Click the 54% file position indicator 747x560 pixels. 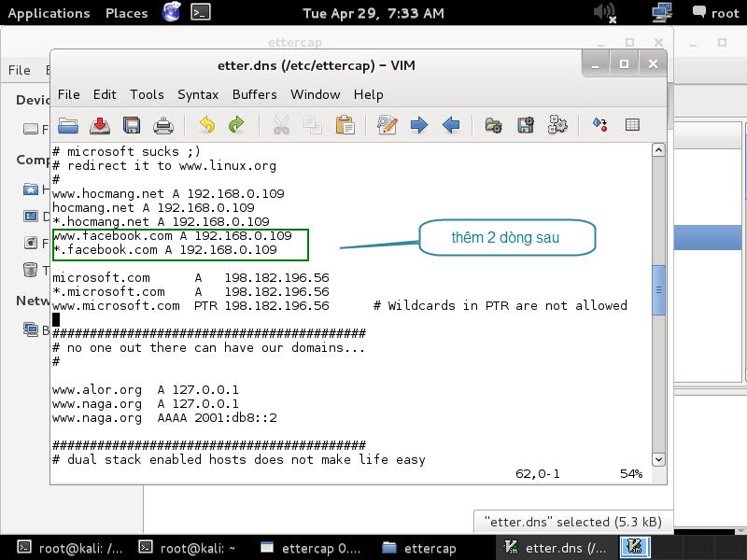pos(631,474)
